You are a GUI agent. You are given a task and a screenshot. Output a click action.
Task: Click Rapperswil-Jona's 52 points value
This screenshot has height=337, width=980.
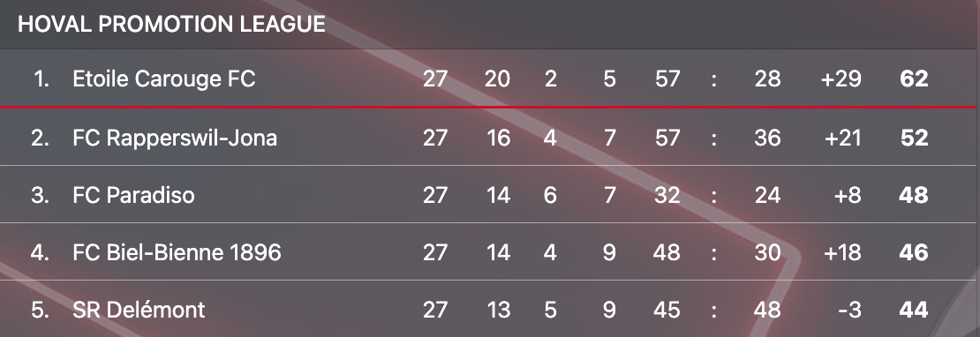(914, 138)
